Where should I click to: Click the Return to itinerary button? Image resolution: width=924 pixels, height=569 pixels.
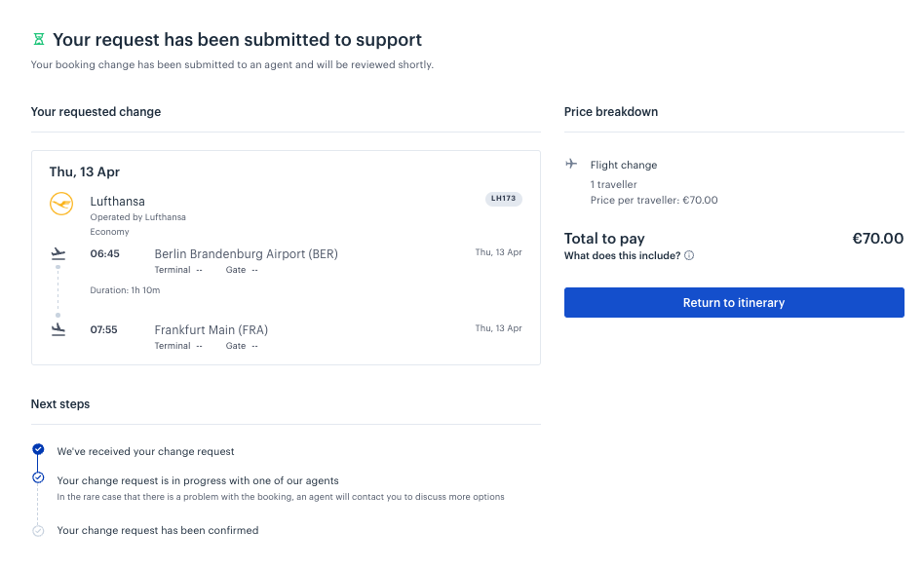click(734, 303)
